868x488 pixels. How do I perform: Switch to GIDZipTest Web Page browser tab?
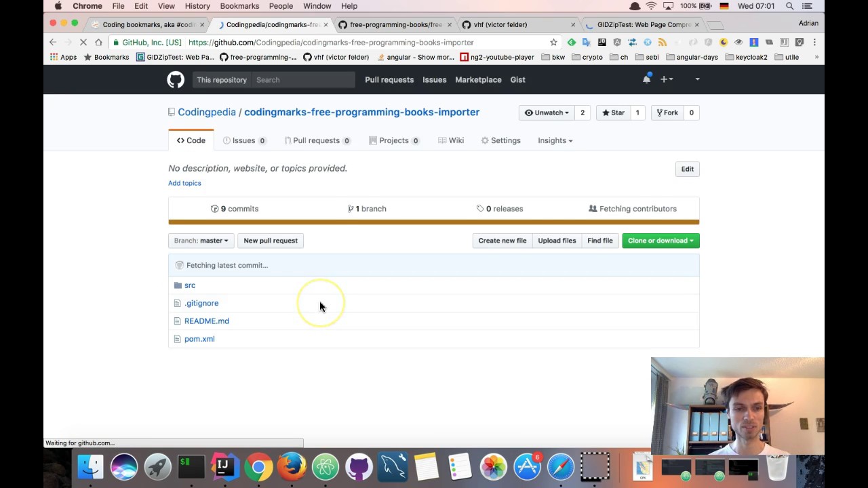(x=643, y=24)
